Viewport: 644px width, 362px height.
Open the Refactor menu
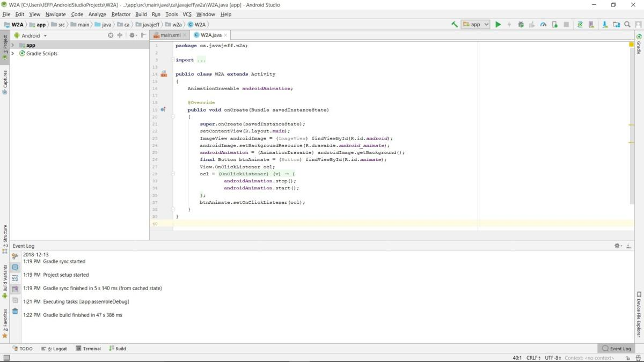tap(121, 14)
